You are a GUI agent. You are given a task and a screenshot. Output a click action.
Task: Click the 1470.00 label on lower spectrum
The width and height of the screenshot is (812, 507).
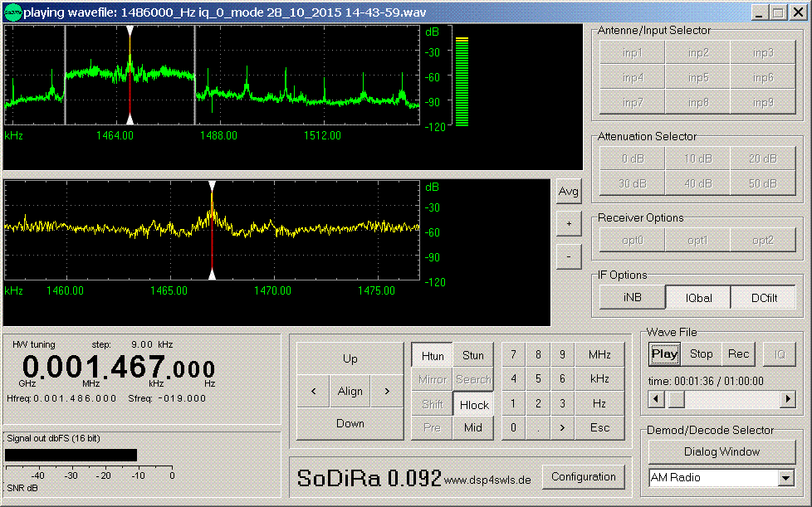(x=272, y=290)
